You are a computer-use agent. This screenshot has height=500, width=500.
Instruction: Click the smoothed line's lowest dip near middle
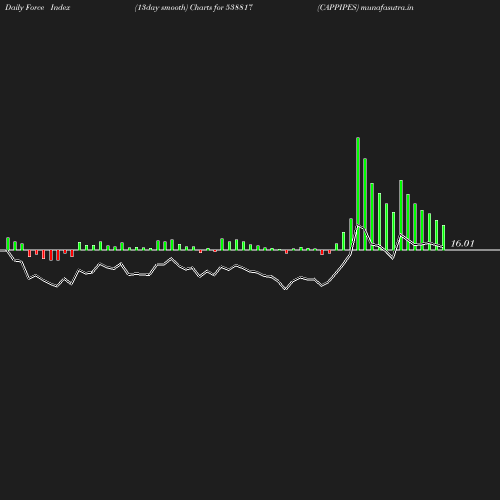point(285,289)
